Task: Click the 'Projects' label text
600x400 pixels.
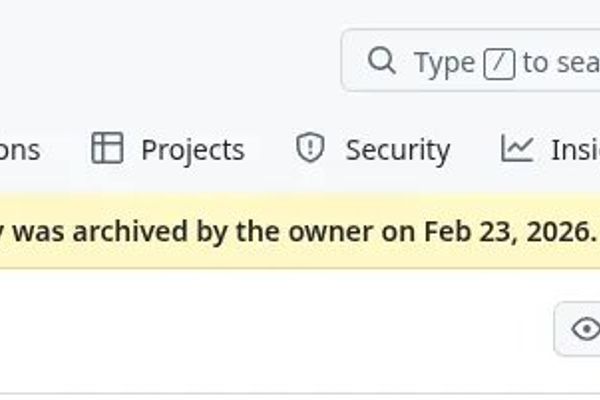Action: (192, 149)
